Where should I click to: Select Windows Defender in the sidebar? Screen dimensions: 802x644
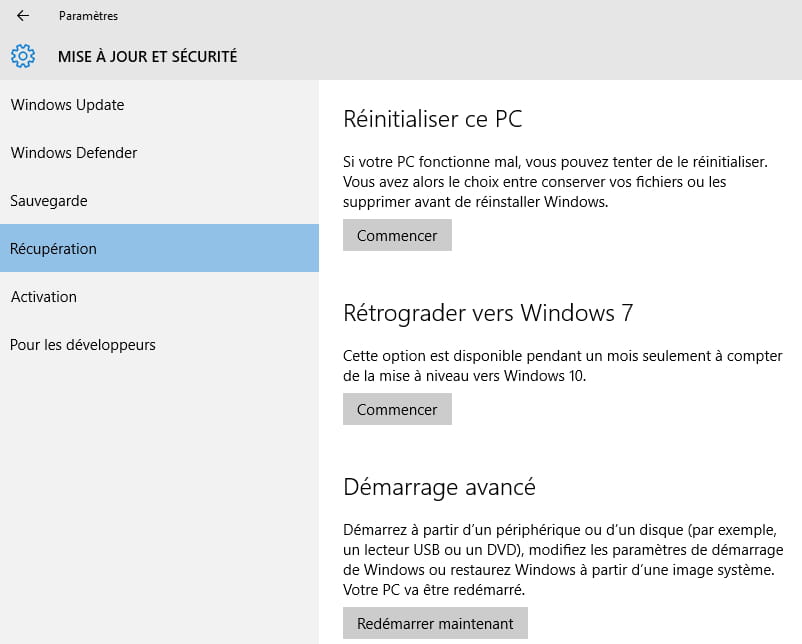coord(74,153)
